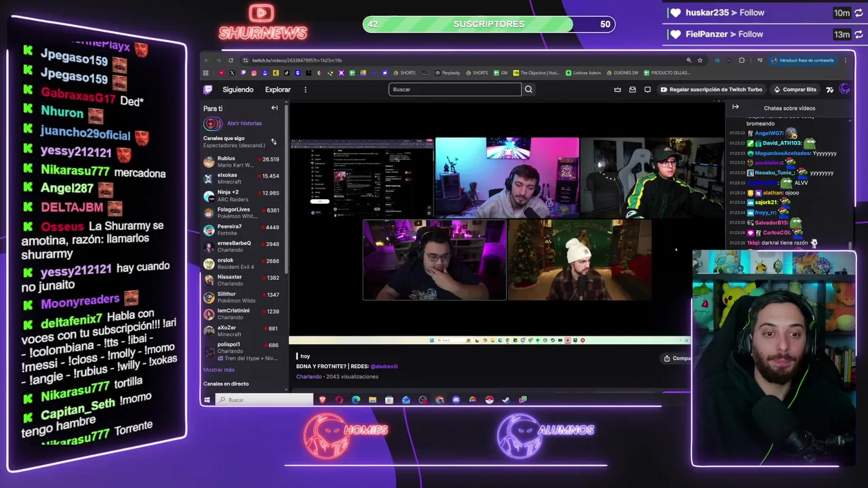Open the PRODUCTO SELLAD... bookmark
Viewport: 868px width, 488px height.
(667, 73)
